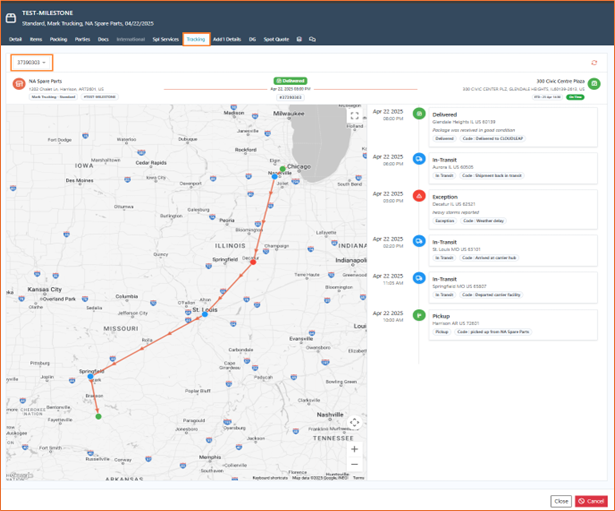Click 'Code : Shipment back in transit' tag

(x=492, y=175)
